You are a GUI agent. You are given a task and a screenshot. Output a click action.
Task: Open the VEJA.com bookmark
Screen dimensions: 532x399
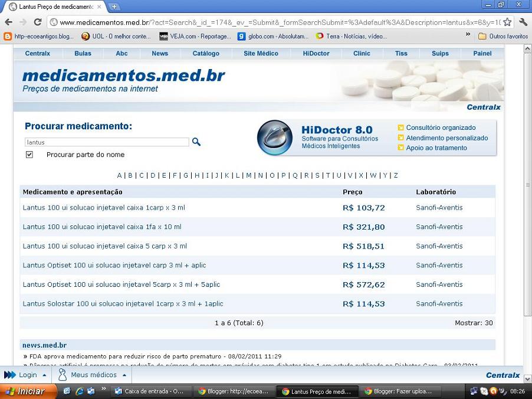[x=195, y=37]
